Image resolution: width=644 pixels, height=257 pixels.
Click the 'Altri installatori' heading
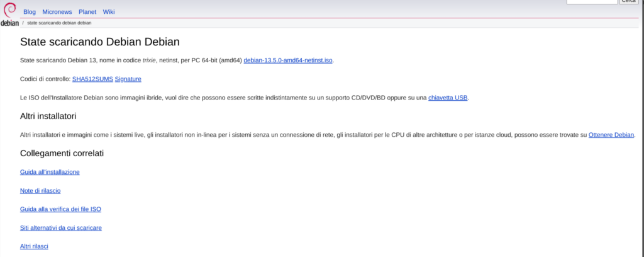pyautogui.click(x=48, y=117)
